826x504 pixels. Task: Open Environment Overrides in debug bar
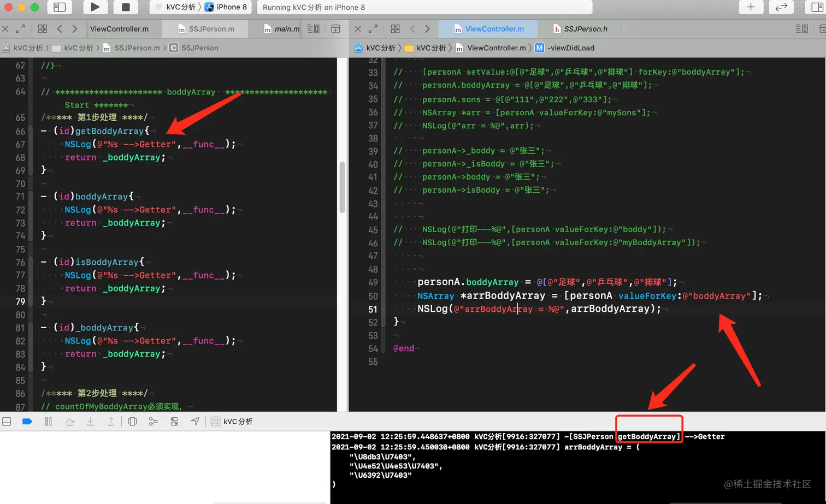[174, 422]
